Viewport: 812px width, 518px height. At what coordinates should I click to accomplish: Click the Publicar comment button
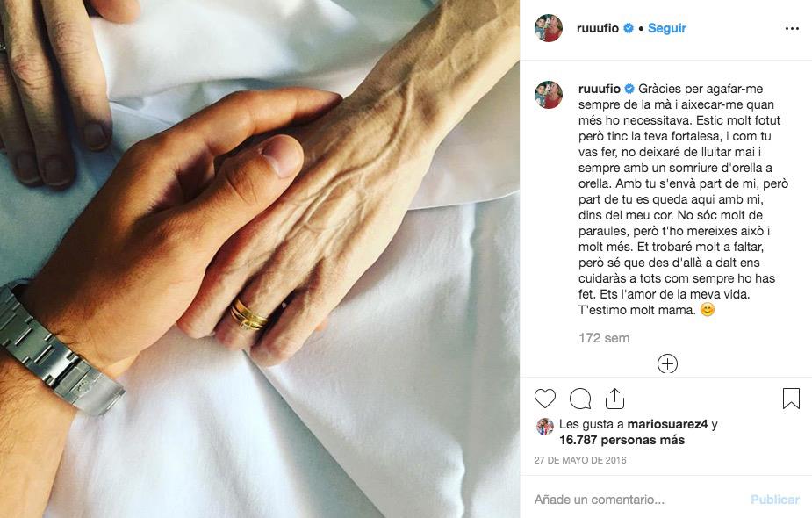click(x=775, y=500)
